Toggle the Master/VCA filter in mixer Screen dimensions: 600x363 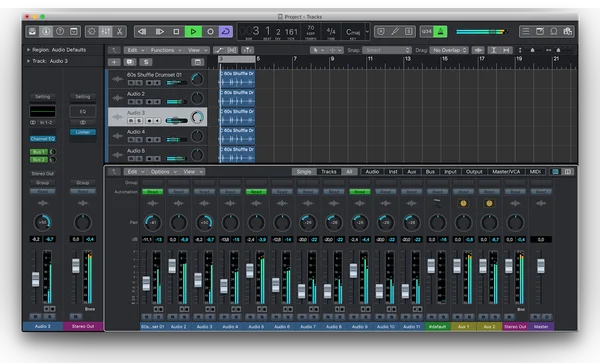(506, 172)
